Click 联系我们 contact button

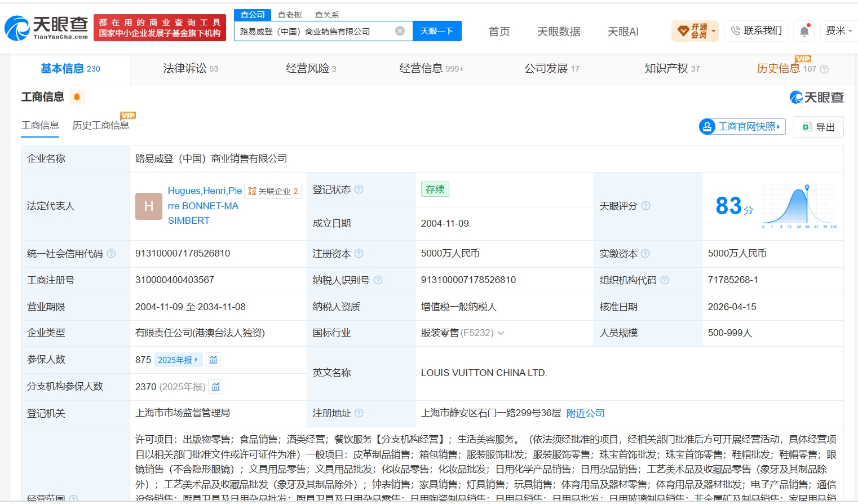pos(757,30)
